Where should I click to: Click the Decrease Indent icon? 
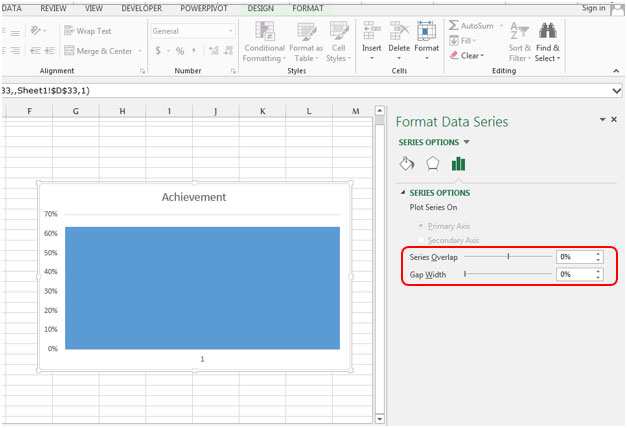35,50
